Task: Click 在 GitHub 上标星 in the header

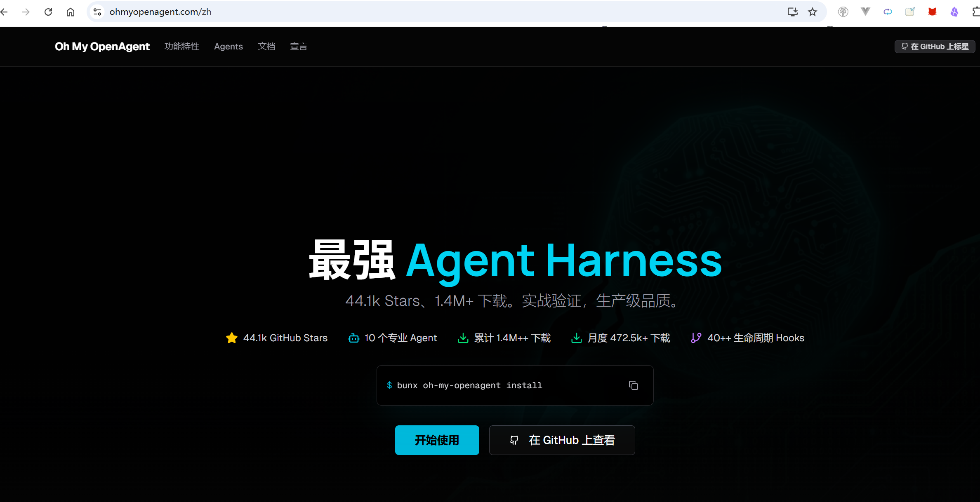Action: tap(935, 46)
